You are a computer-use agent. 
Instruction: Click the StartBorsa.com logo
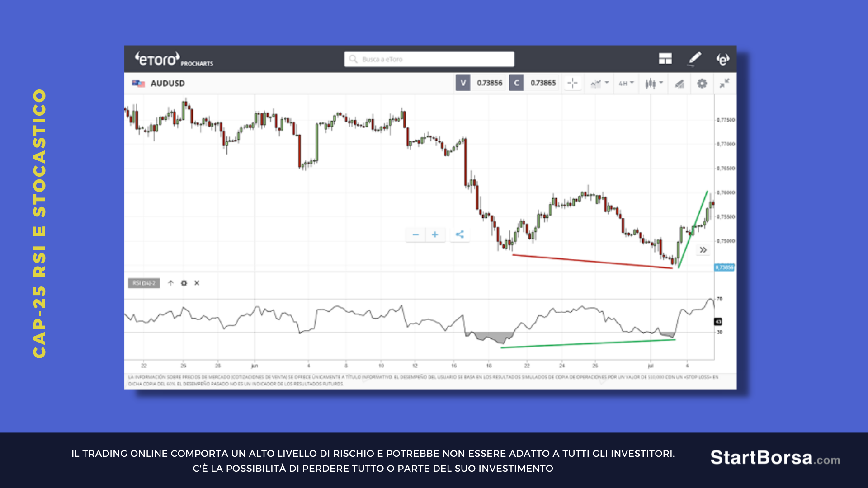coord(775,458)
